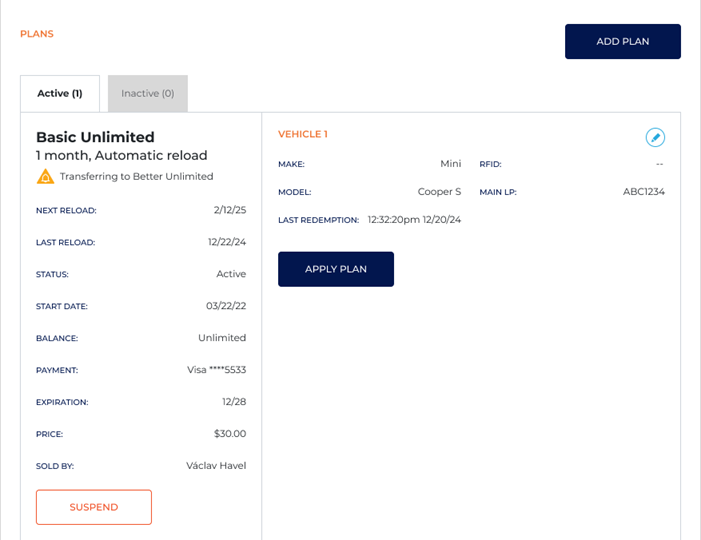The image size is (701, 540).
Task: Click the 12/28 expiration value
Action: pos(234,402)
